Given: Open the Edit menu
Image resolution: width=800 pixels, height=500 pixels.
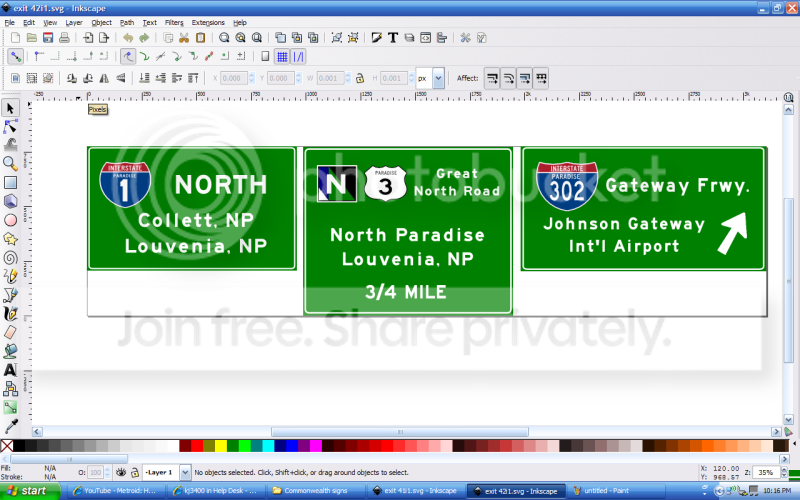Looking at the screenshot, I should coord(29,22).
